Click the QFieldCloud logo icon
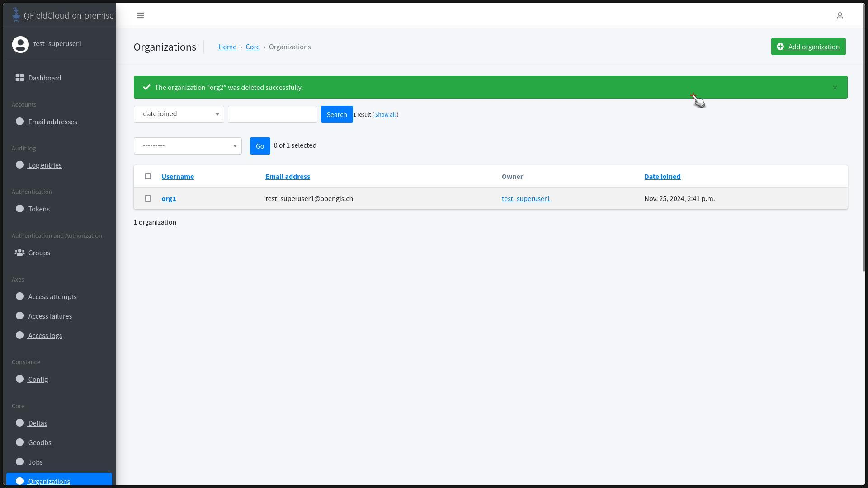 [16, 15]
